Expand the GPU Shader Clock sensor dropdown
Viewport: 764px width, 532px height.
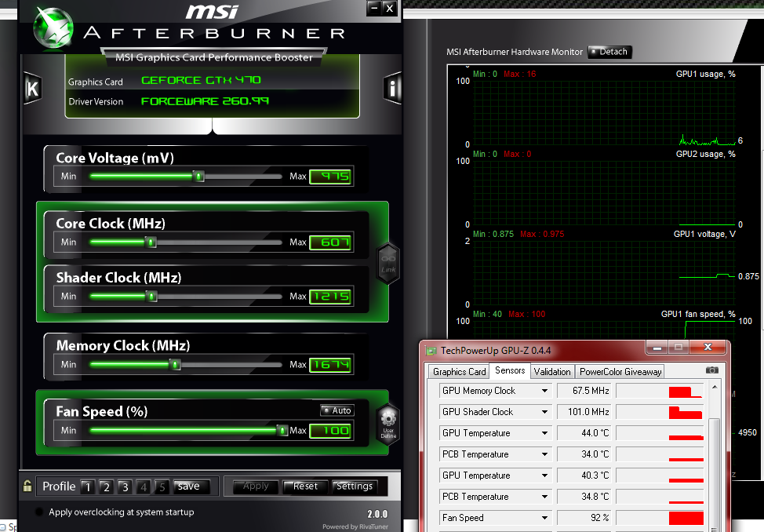544,412
